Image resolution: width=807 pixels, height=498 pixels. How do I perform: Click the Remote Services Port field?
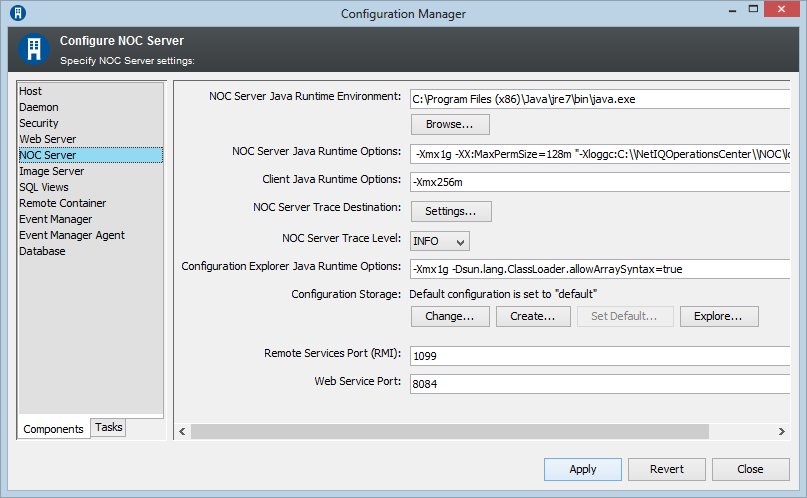(x=600, y=356)
